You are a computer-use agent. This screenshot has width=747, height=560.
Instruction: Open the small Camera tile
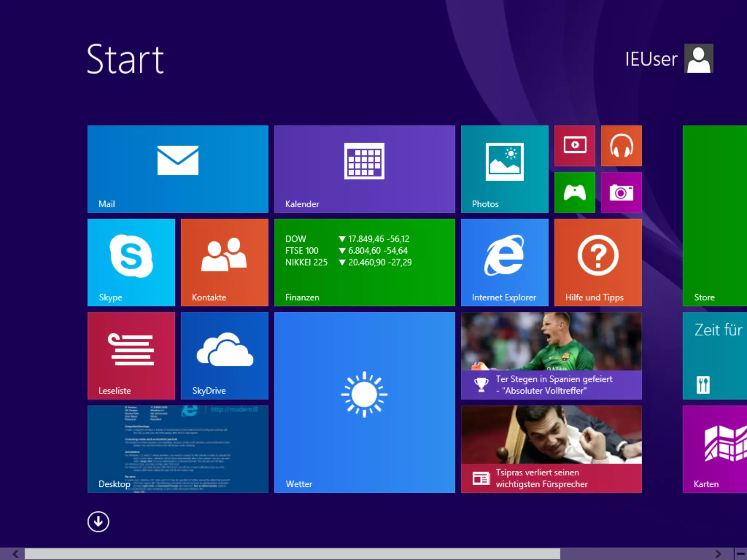621,192
